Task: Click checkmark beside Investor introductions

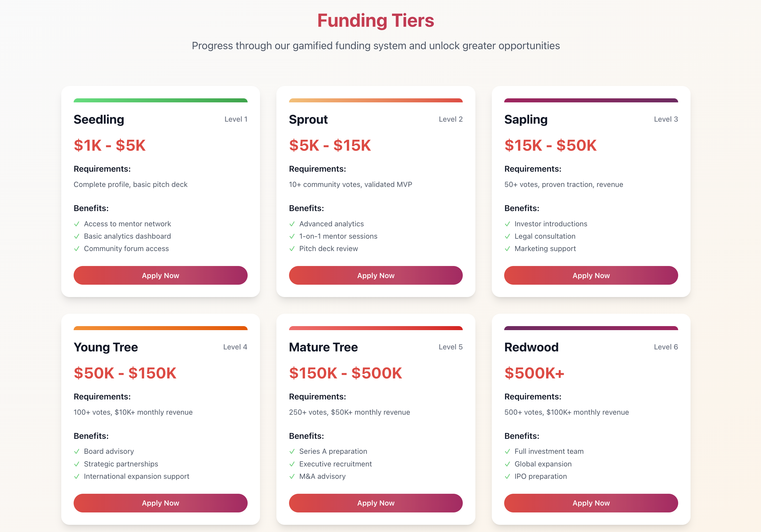Action: coord(507,224)
